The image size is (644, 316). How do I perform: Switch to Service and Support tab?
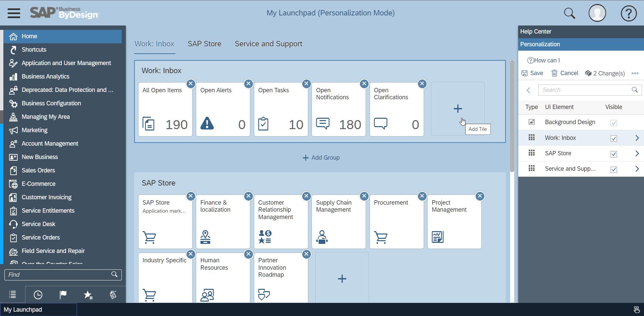point(268,44)
